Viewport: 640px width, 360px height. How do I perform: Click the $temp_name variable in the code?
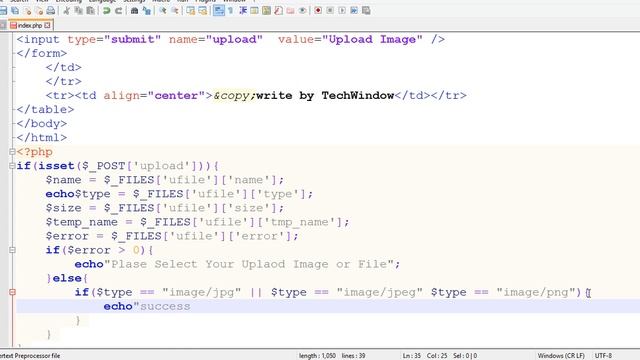[x=82, y=222]
